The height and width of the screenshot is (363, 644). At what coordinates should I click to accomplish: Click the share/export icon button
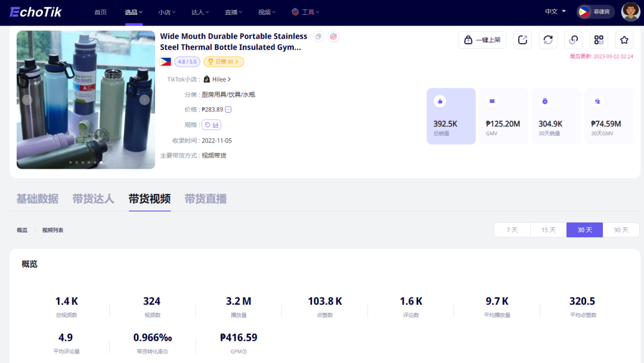522,40
